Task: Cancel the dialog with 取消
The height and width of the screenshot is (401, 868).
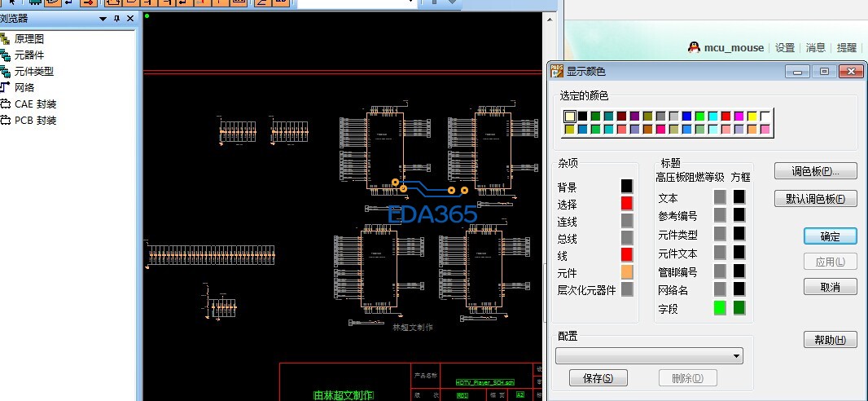Action: click(x=831, y=287)
